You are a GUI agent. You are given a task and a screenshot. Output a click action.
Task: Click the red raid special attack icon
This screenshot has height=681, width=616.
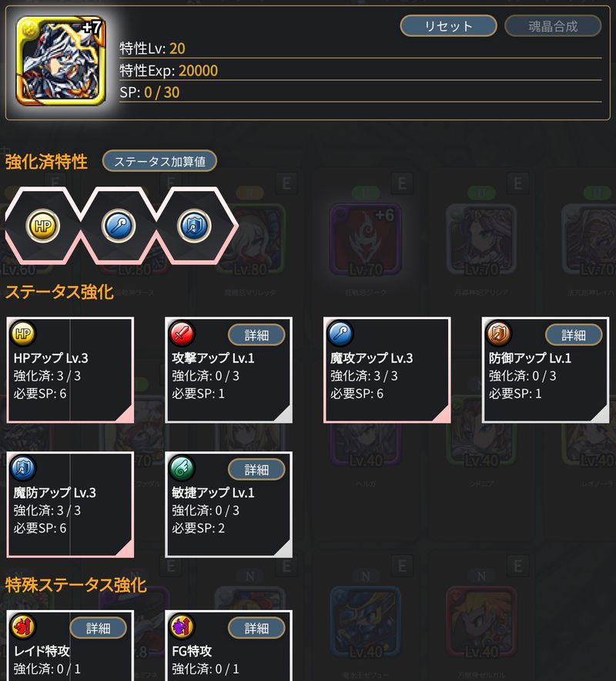click(23, 627)
